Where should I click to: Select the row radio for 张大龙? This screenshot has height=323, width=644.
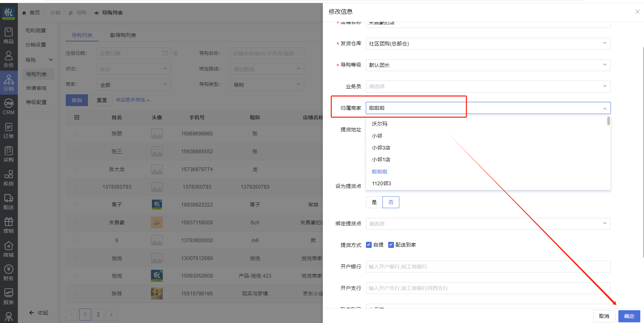coord(77,169)
